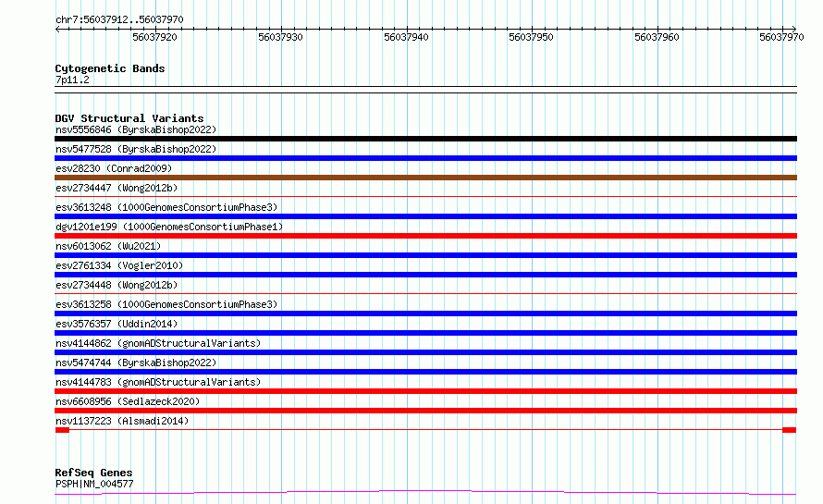Open esv3613248 (1000GenomesConsortiumPhase3) label
This screenshot has height=504, width=823.
point(166,207)
